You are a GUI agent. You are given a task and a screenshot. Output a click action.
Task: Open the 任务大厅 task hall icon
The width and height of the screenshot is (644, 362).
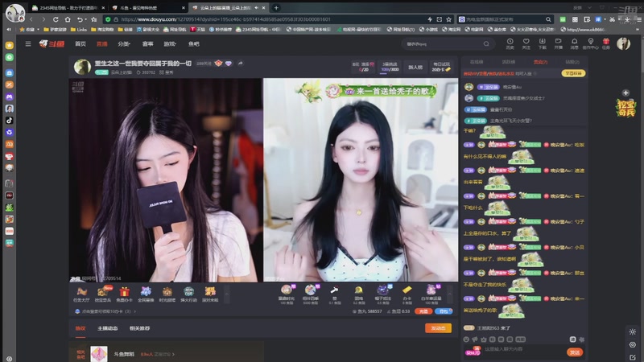pos(81,294)
